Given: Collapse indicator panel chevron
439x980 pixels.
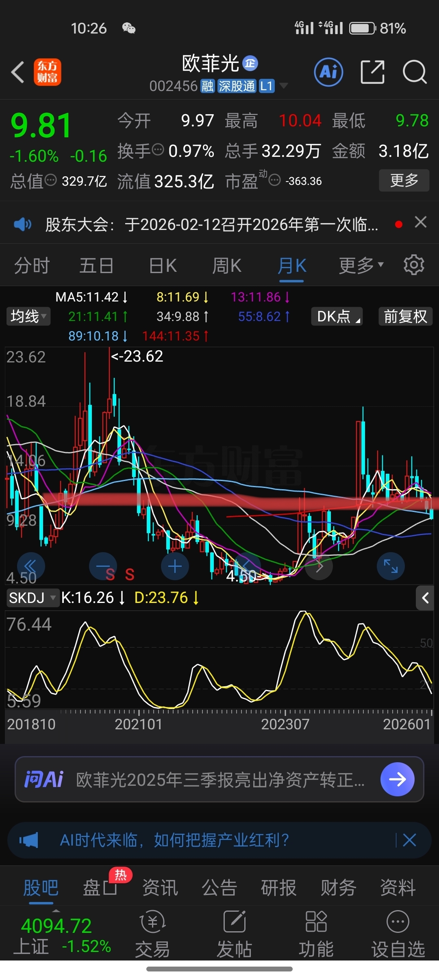Looking at the screenshot, I should tap(425, 598).
